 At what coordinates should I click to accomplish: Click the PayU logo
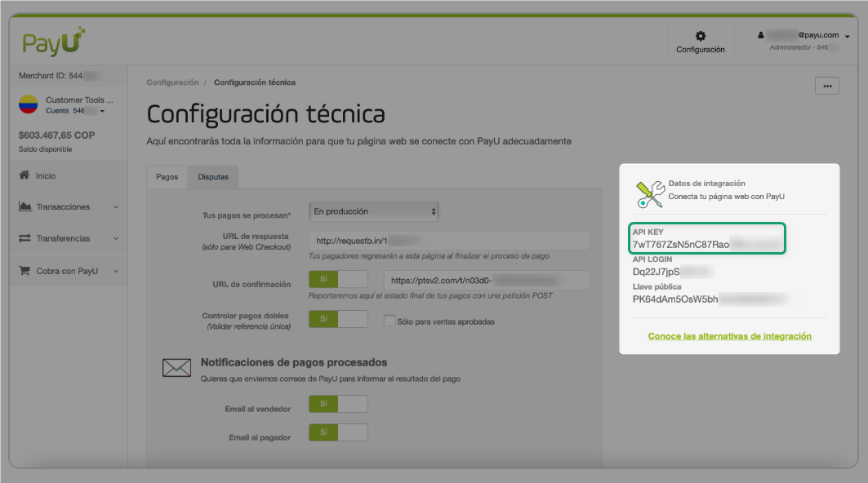tap(53, 42)
